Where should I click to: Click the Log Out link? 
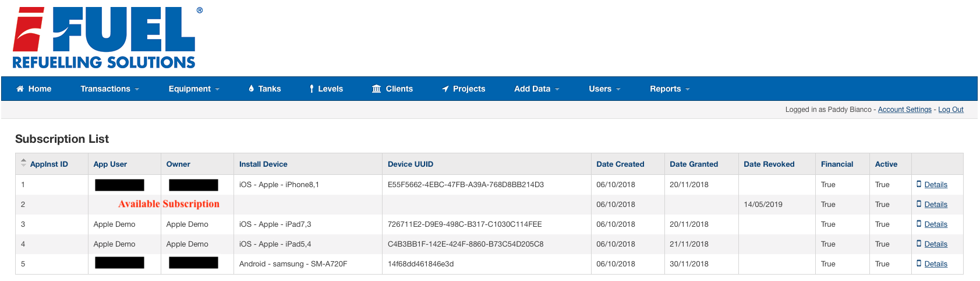[950, 110]
